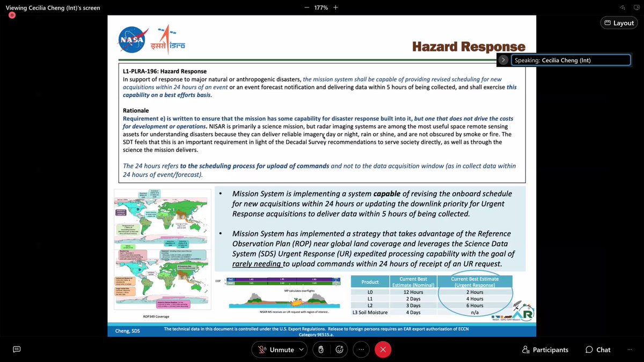644x362 pixels.
Task: Click the L1 product row label
Action: tap(370, 298)
